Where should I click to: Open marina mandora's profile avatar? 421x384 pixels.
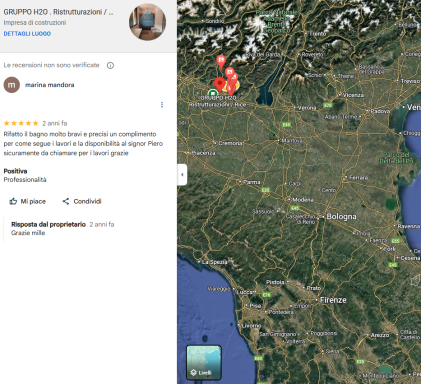point(12,85)
